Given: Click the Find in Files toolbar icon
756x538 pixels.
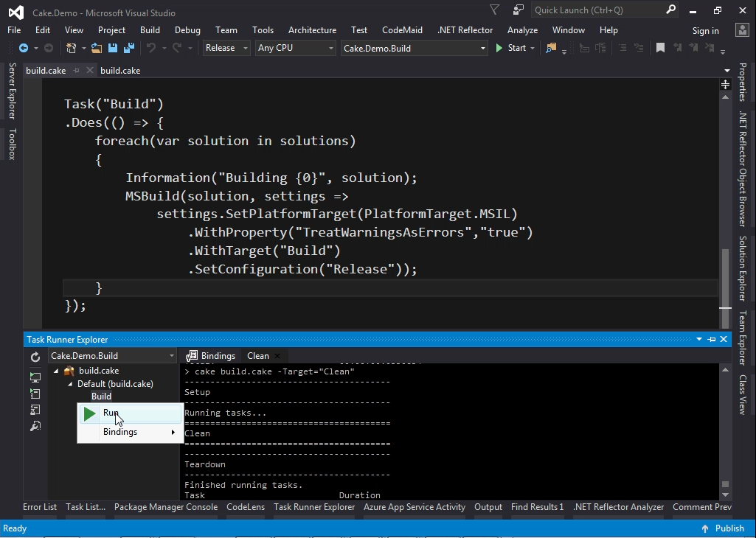Looking at the screenshot, I should click(x=551, y=48).
